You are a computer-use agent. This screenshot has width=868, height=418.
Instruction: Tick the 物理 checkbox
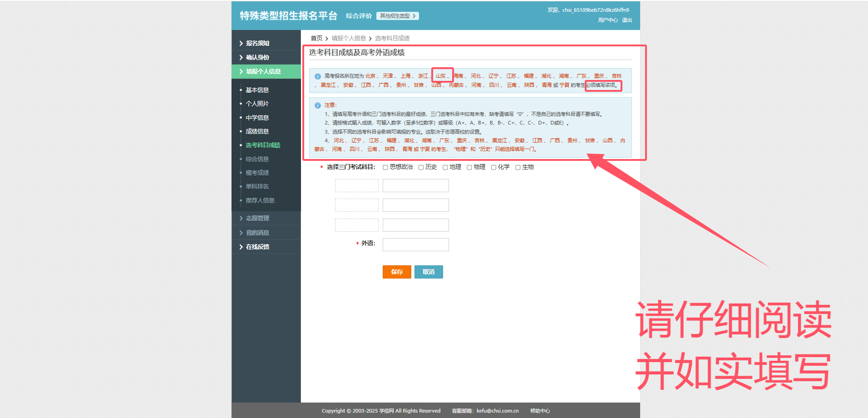click(469, 168)
